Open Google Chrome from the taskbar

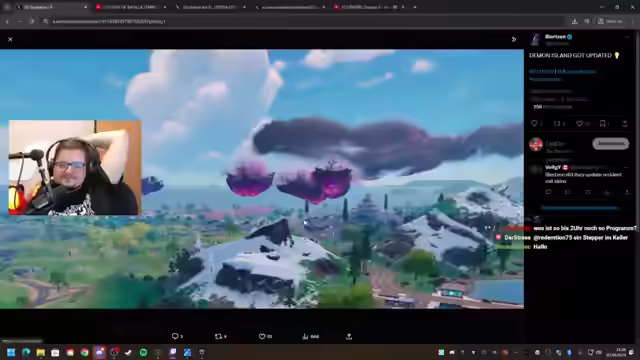click(x=84, y=352)
